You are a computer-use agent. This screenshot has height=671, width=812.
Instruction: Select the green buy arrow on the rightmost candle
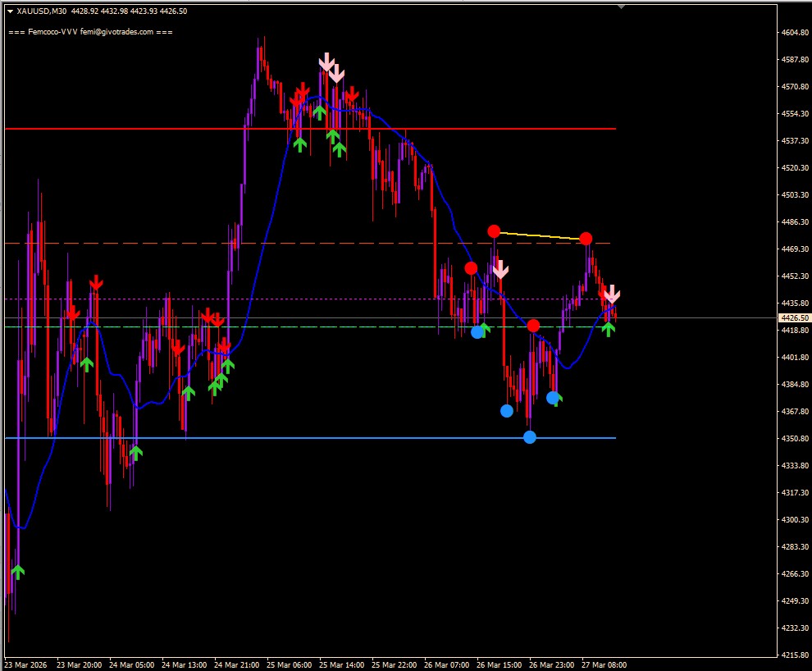tap(607, 328)
